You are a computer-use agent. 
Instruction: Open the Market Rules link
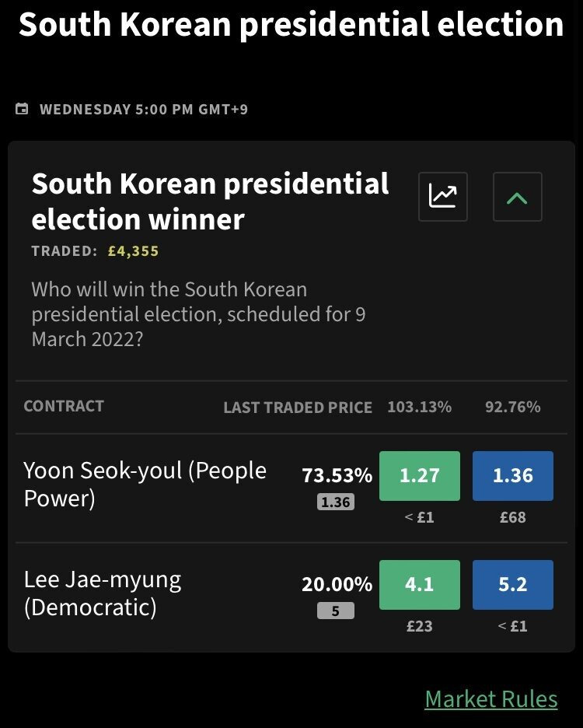click(x=491, y=699)
